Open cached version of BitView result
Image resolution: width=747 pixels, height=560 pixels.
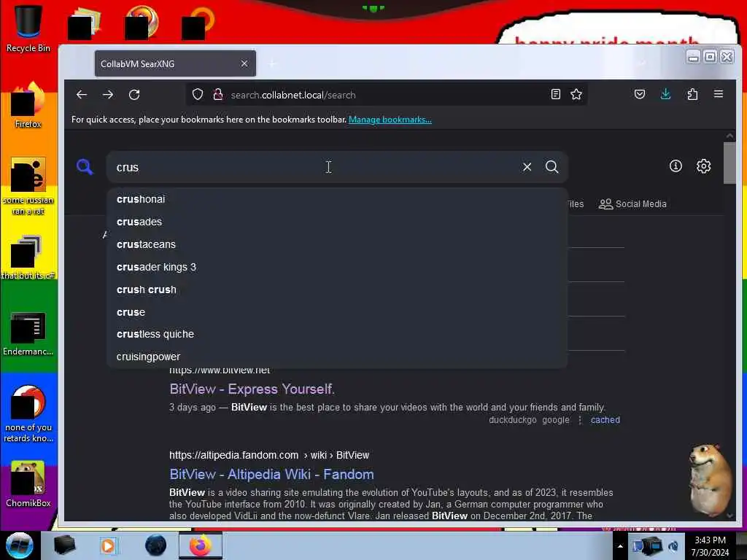click(605, 420)
